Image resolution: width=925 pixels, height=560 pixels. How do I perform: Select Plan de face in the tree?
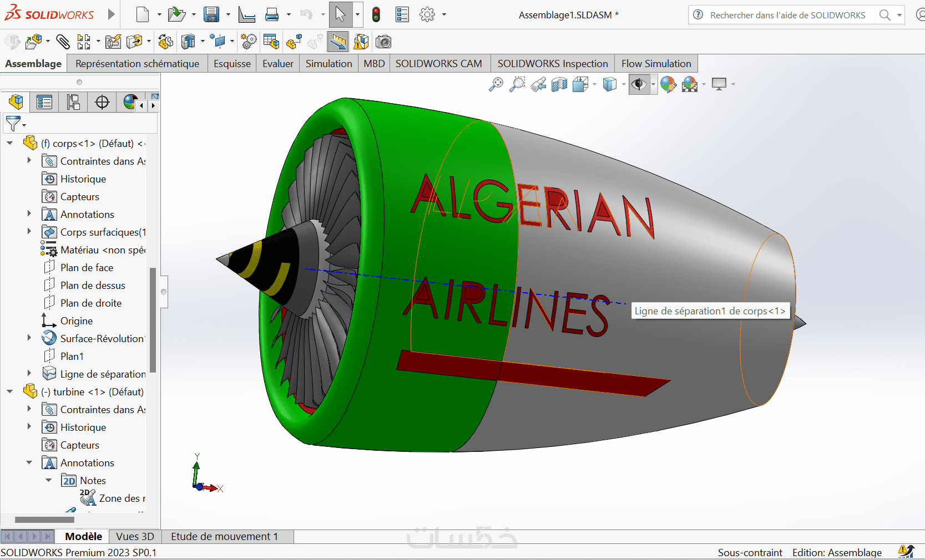click(x=87, y=267)
